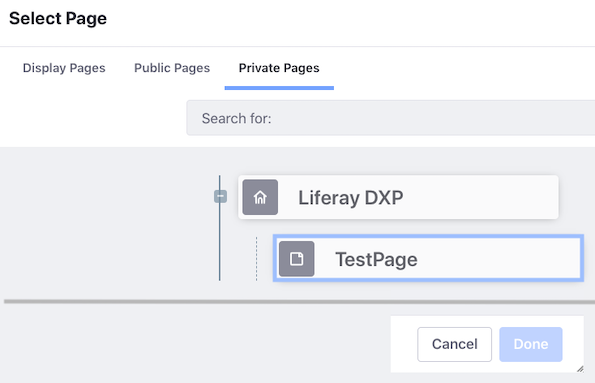Click the horizontal scrollbar below the tree
This screenshot has height=383, width=595.
point(299,302)
